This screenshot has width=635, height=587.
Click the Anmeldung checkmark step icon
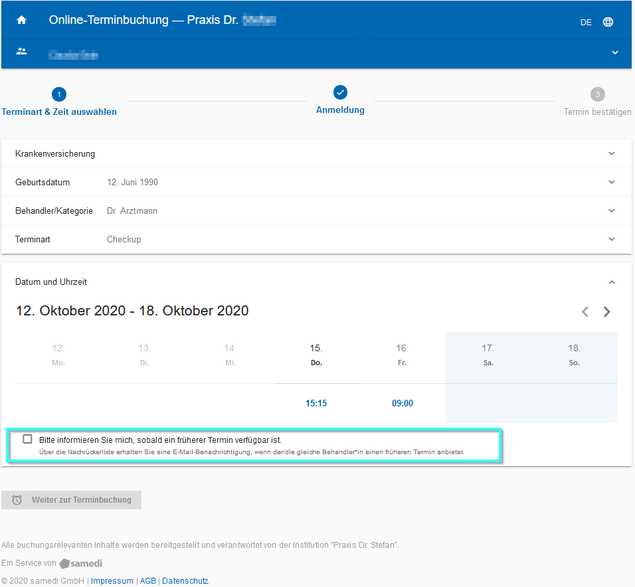[x=340, y=93]
